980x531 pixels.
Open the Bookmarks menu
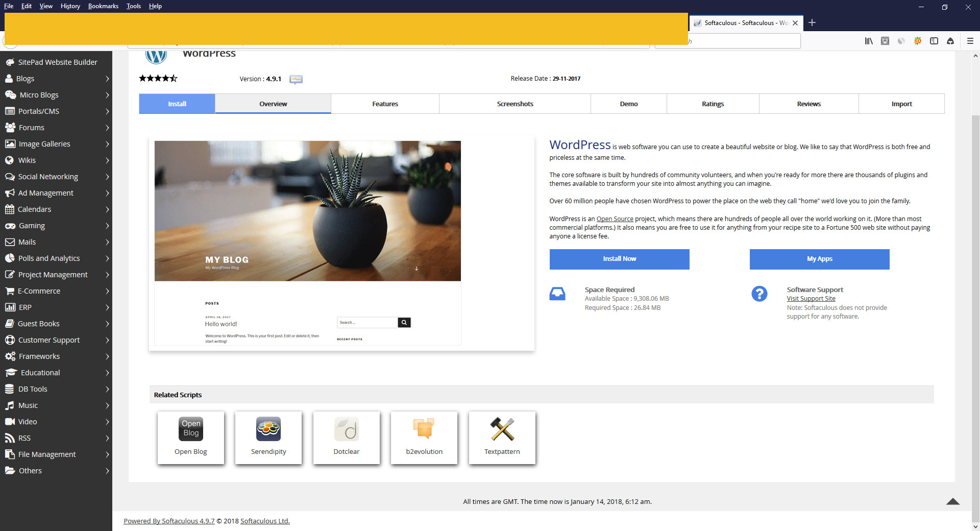pos(103,6)
